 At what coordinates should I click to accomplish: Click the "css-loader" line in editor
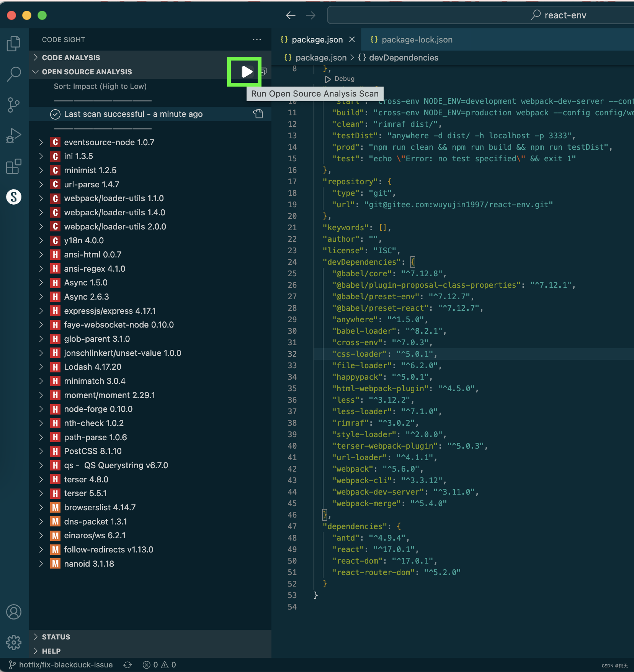click(x=474, y=354)
